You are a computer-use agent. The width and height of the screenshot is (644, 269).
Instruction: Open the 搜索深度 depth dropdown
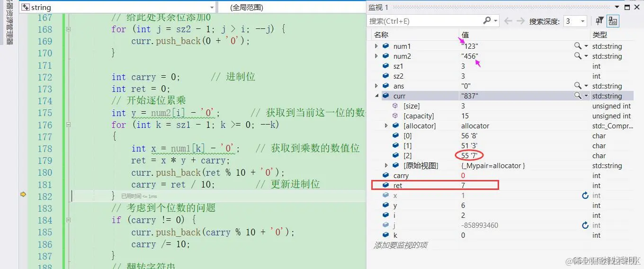click(x=583, y=21)
